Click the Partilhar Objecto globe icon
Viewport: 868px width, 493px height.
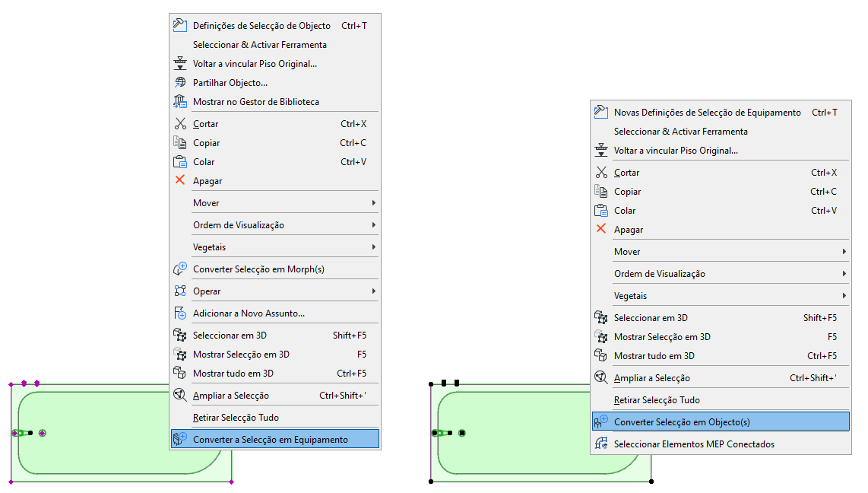click(x=180, y=82)
